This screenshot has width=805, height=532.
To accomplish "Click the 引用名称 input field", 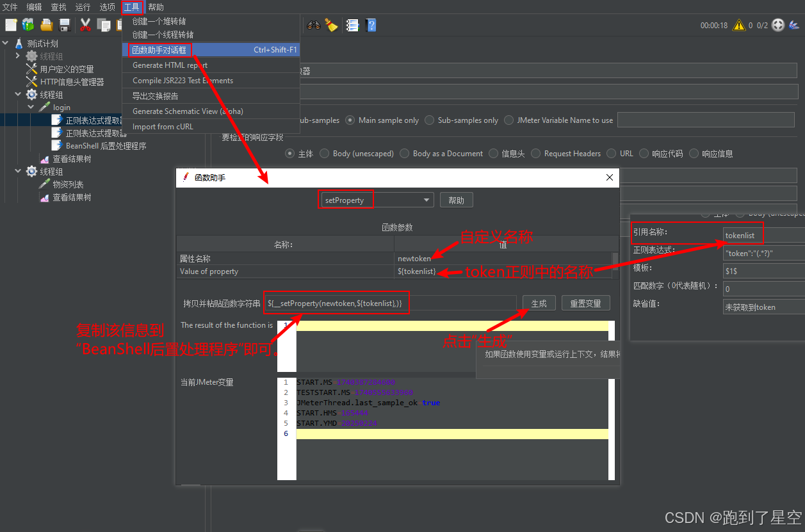I will [x=763, y=235].
